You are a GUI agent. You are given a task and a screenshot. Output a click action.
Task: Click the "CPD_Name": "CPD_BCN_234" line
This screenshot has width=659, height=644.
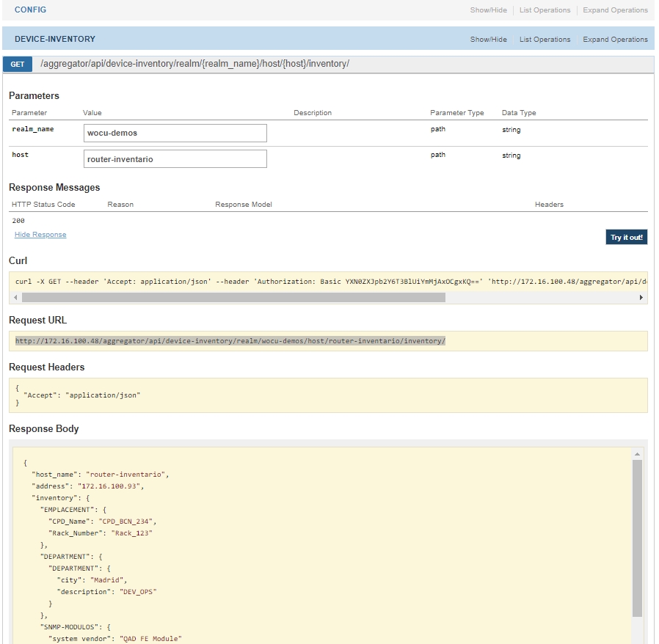103,522
